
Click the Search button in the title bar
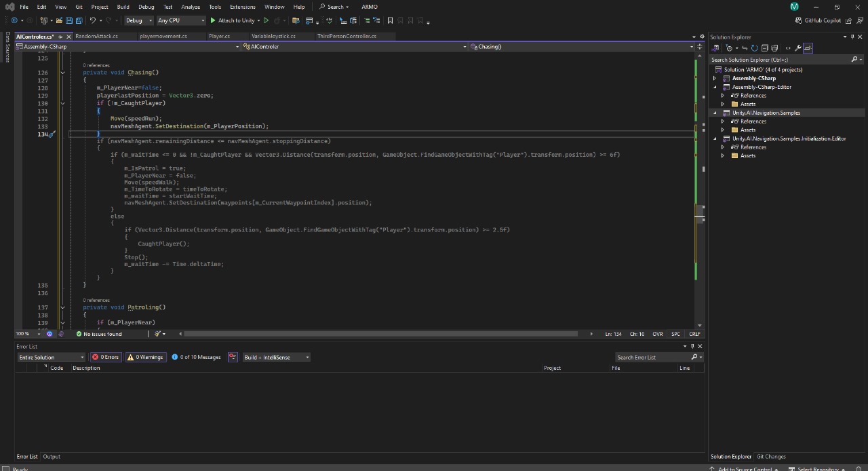click(334, 7)
